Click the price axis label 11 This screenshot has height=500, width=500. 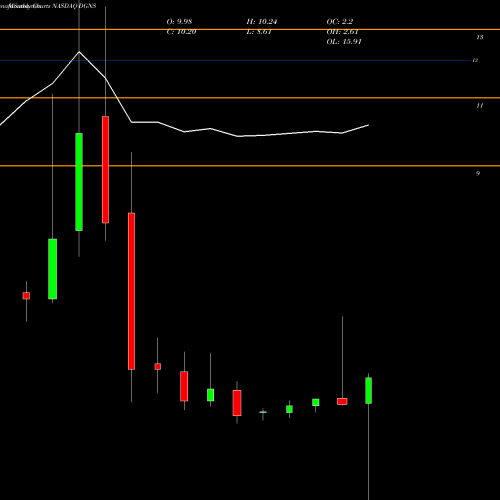[x=480, y=106]
